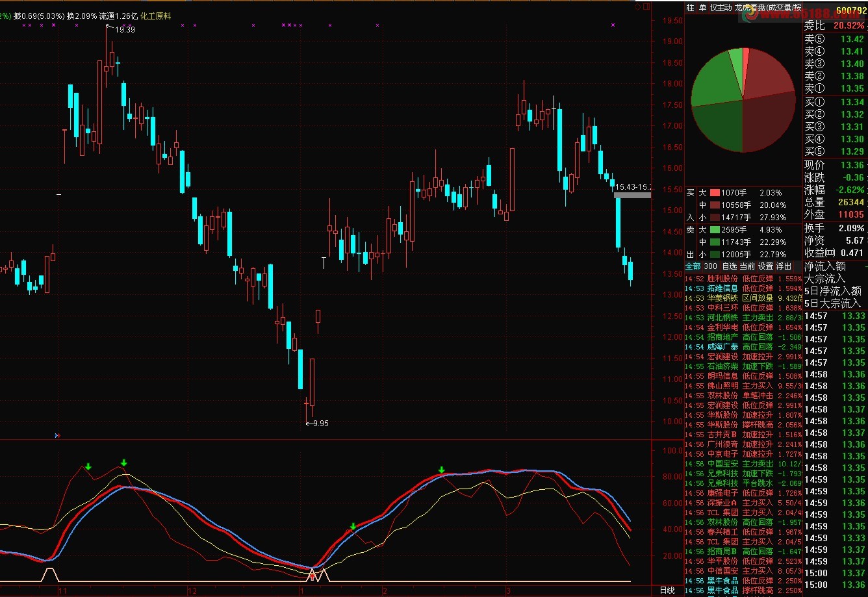Toggle the 仅主动 (active only) option
The width and height of the screenshot is (868, 597).
pos(721,8)
